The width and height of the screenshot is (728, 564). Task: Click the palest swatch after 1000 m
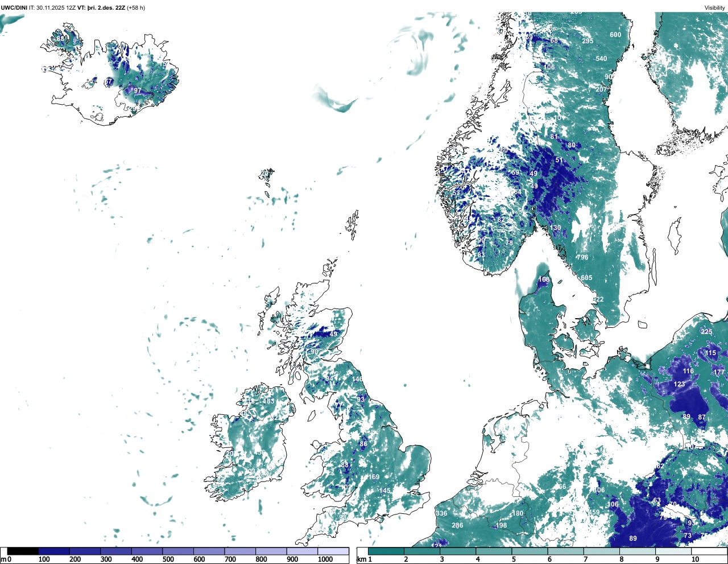pyautogui.click(x=333, y=551)
